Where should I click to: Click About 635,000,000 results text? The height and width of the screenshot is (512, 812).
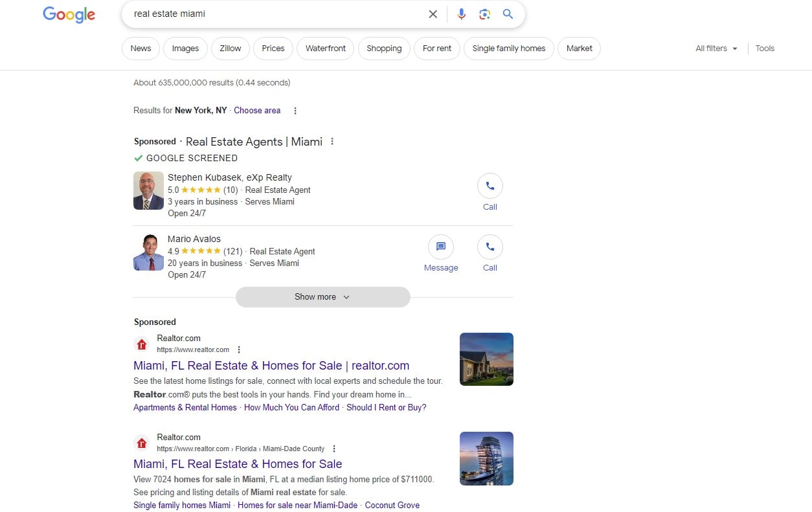click(x=212, y=83)
